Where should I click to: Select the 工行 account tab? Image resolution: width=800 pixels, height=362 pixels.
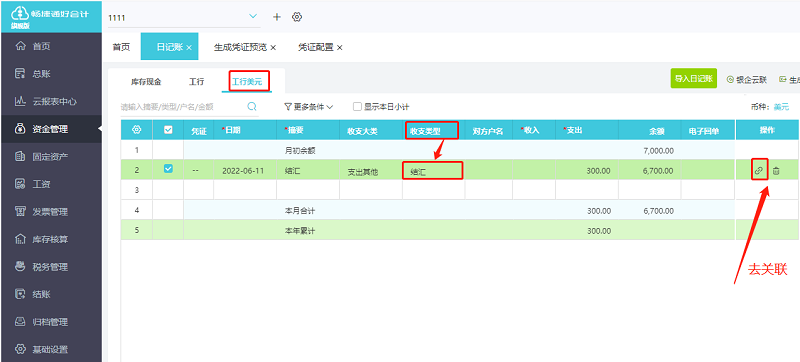pos(196,82)
